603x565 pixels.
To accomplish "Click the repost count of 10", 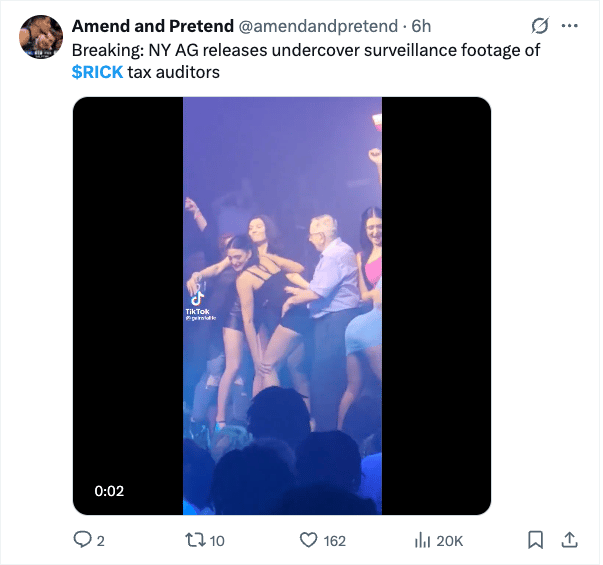I will coord(217,540).
